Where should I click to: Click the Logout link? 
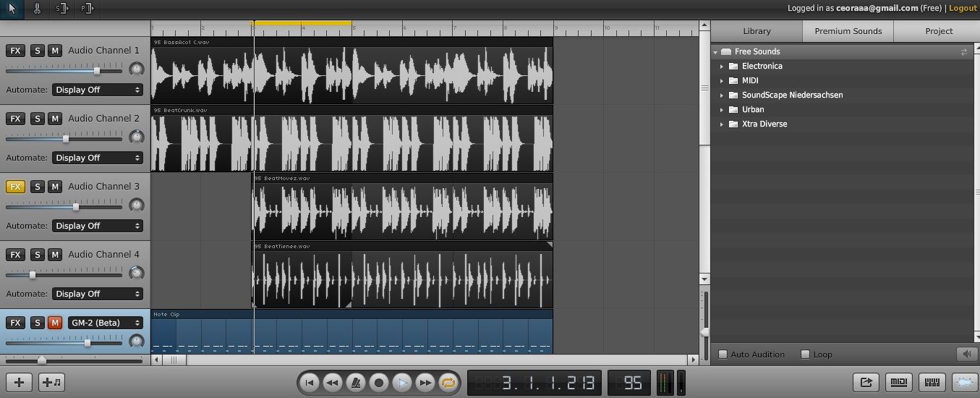coord(963,8)
